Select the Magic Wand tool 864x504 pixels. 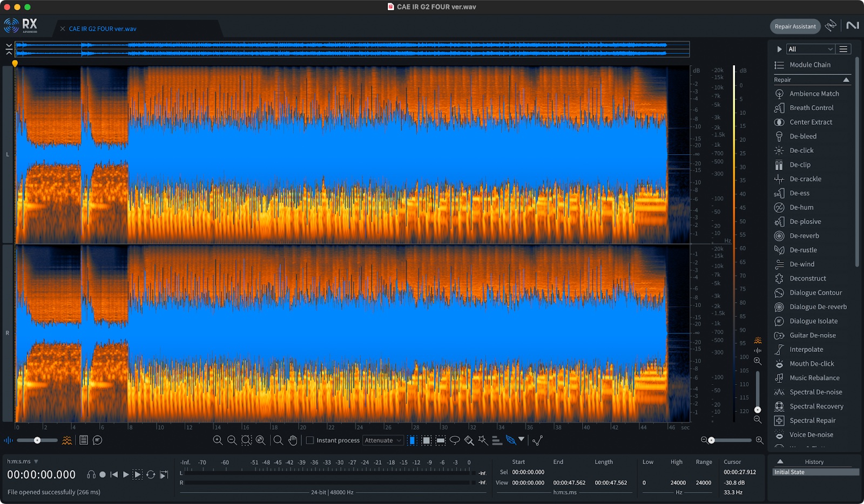coord(483,440)
